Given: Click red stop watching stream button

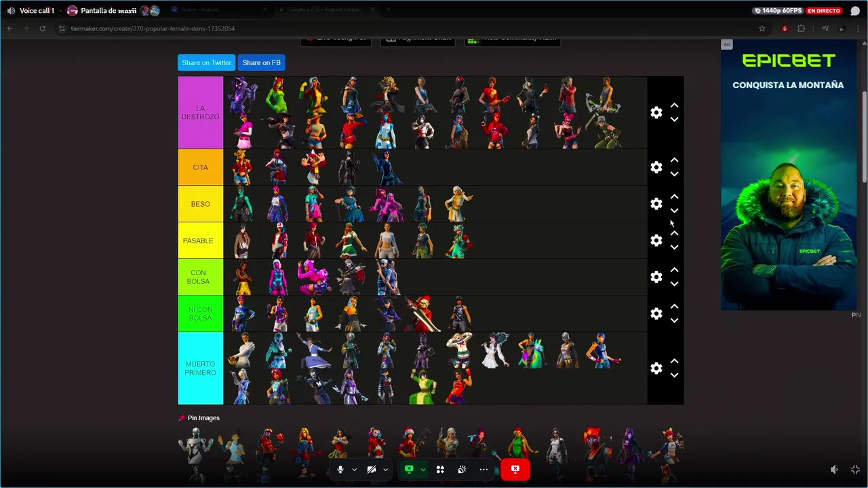Looking at the screenshot, I should [x=515, y=469].
